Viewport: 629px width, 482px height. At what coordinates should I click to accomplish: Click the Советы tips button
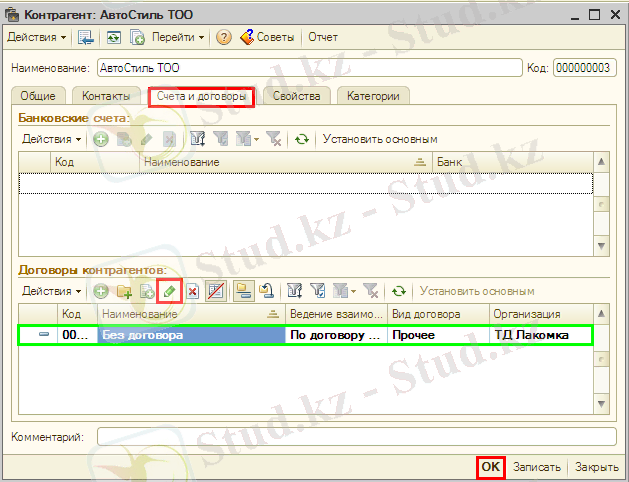(x=267, y=37)
